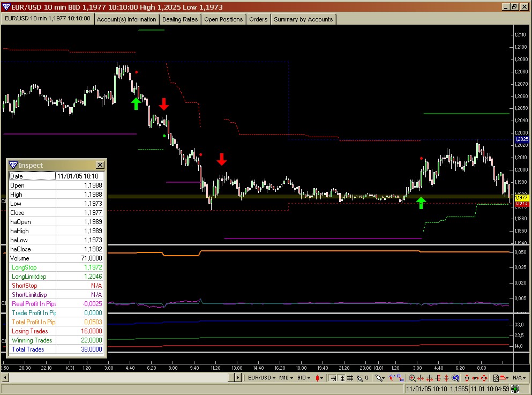Click the Inspect panel title icon

[x=13, y=165]
